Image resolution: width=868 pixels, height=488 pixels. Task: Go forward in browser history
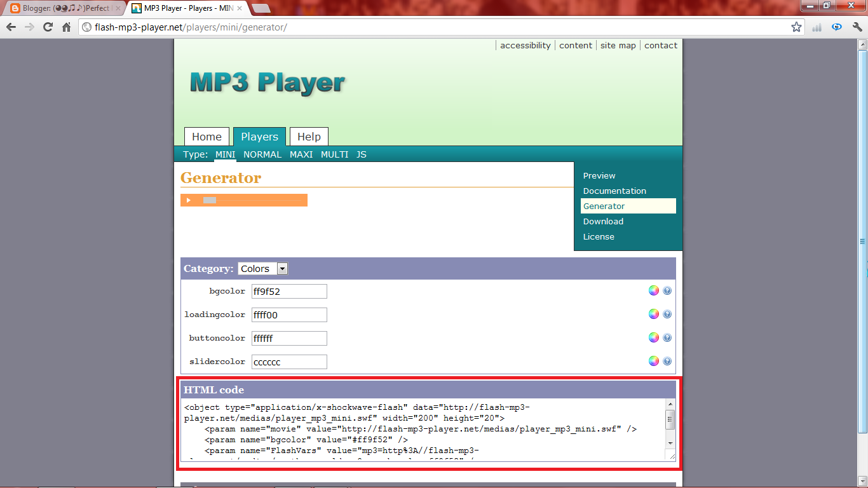click(29, 27)
